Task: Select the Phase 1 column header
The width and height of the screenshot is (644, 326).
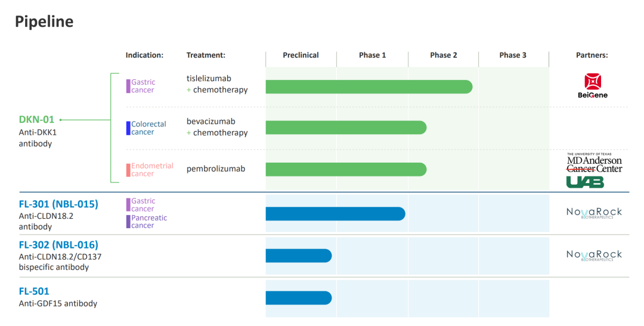Action: pos(372,55)
